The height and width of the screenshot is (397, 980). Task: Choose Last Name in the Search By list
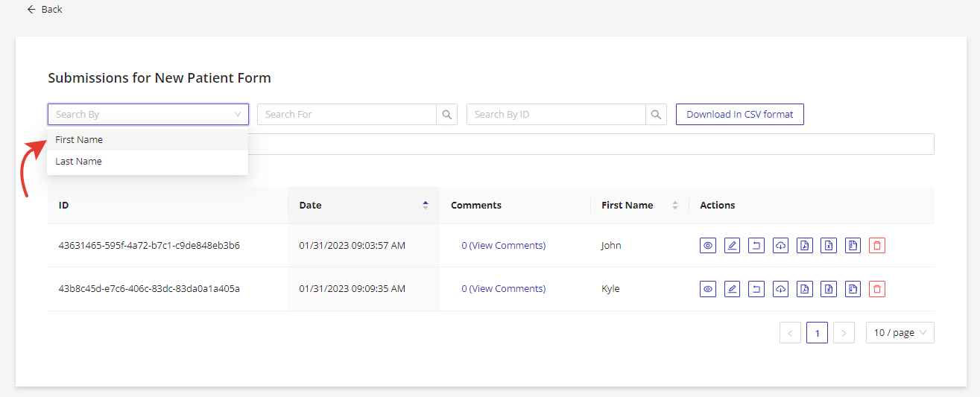[x=78, y=162]
